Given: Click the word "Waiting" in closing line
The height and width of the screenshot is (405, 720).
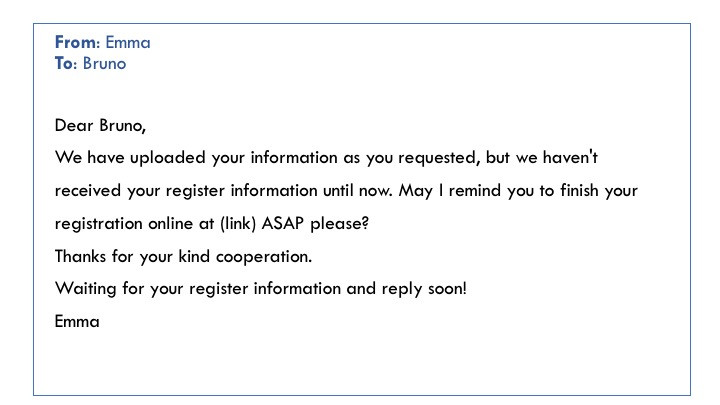Looking at the screenshot, I should click(x=85, y=288).
